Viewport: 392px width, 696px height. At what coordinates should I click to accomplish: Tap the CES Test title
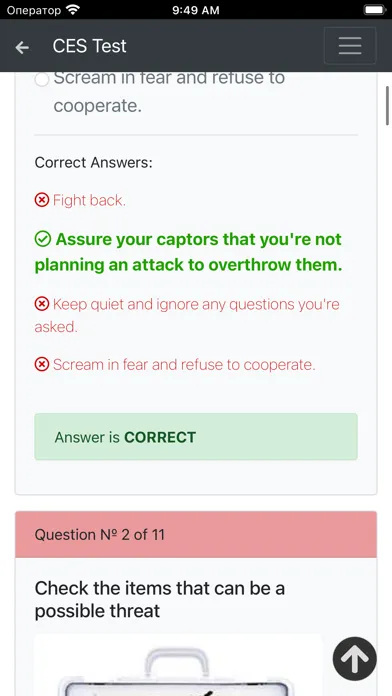point(89,46)
